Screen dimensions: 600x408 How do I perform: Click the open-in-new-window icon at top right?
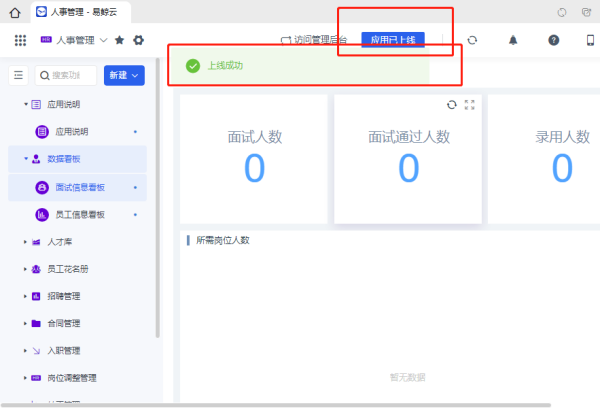click(586, 12)
